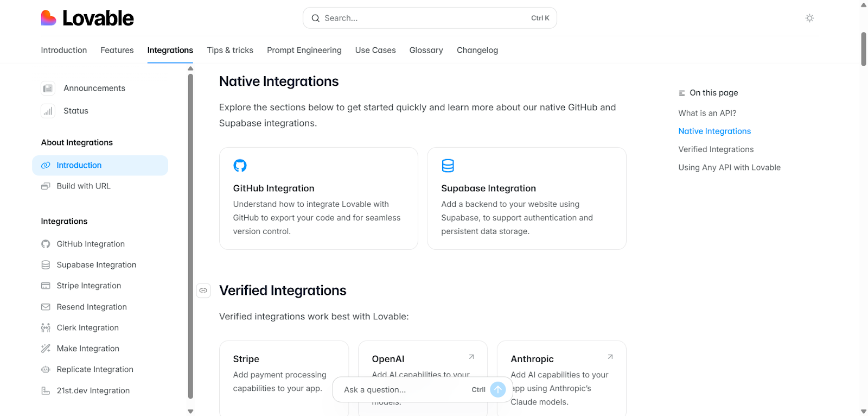The width and height of the screenshot is (868, 416).
Task: Click the blue Supabase card icon
Action: point(448,166)
